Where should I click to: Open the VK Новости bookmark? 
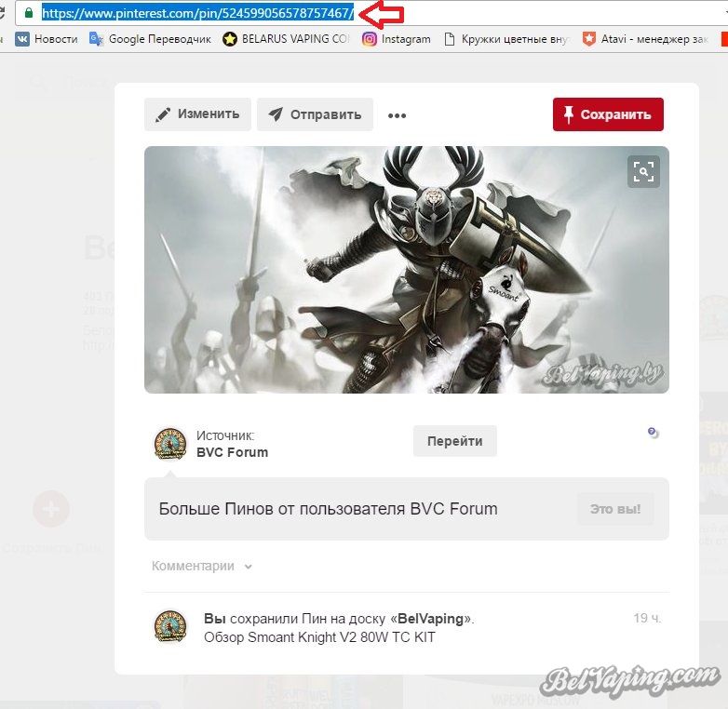coord(47,39)
